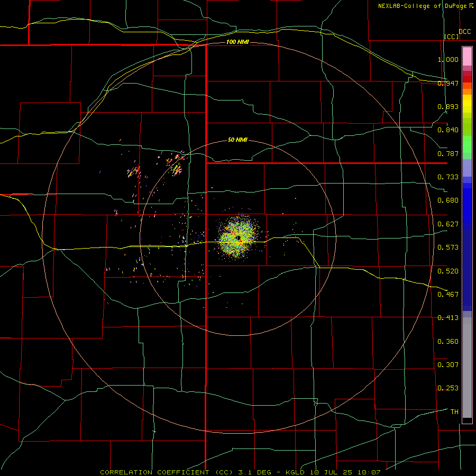Click the TH threshold label on the scale
Image resolution: width=476 pixels, height=476 pixels.
454,412
